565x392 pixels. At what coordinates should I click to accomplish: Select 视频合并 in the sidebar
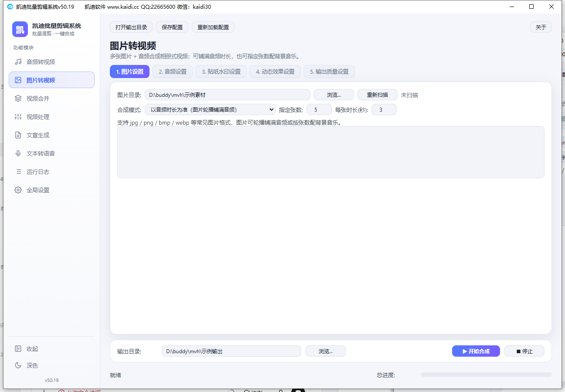pos(51,99)
